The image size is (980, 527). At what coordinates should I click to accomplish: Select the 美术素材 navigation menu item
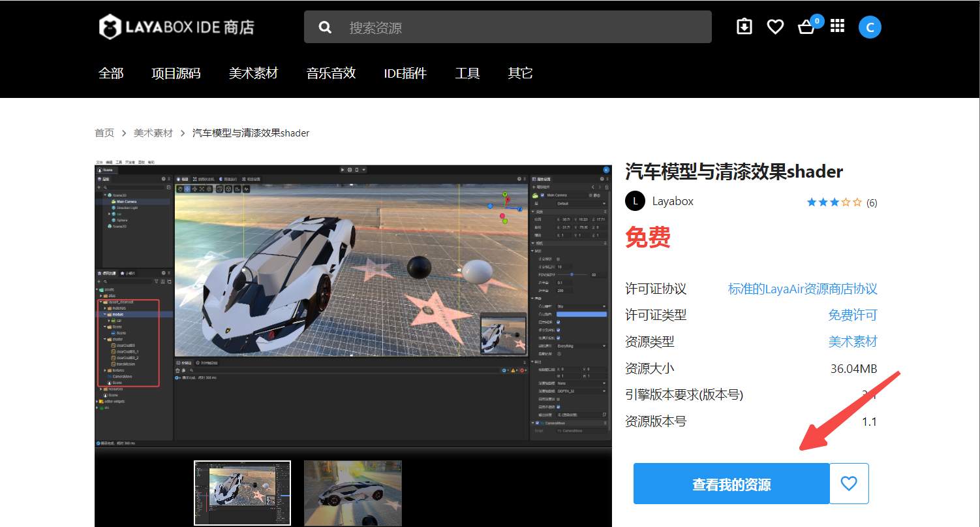click(x=253, y=73)
